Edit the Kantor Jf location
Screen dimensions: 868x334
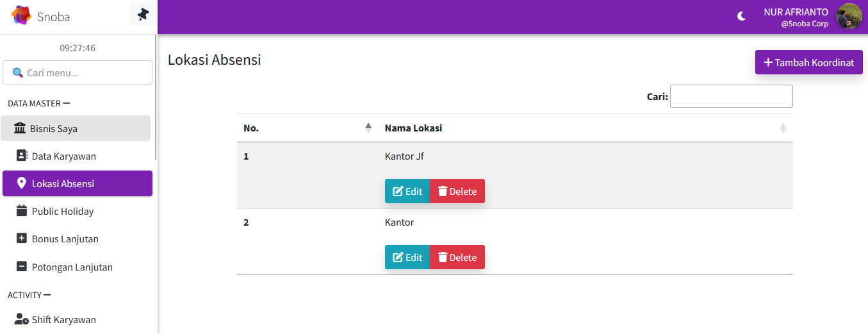coord(407,191)
